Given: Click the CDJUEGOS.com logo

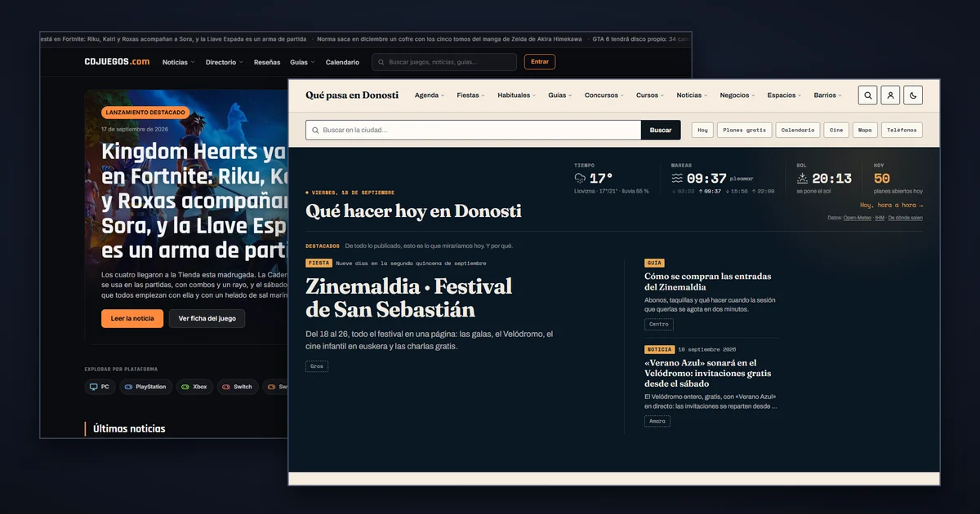Looking at the screenshot, I should pos(117,62).
